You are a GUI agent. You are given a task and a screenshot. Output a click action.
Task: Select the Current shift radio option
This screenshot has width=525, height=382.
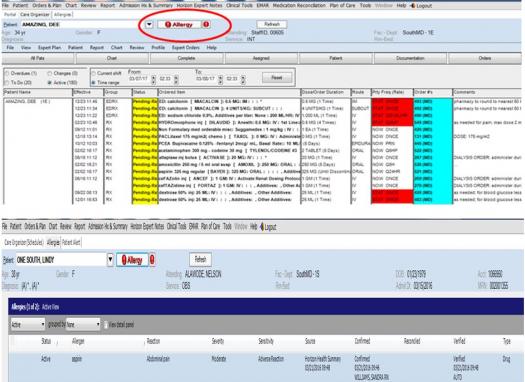click(94, 73)
